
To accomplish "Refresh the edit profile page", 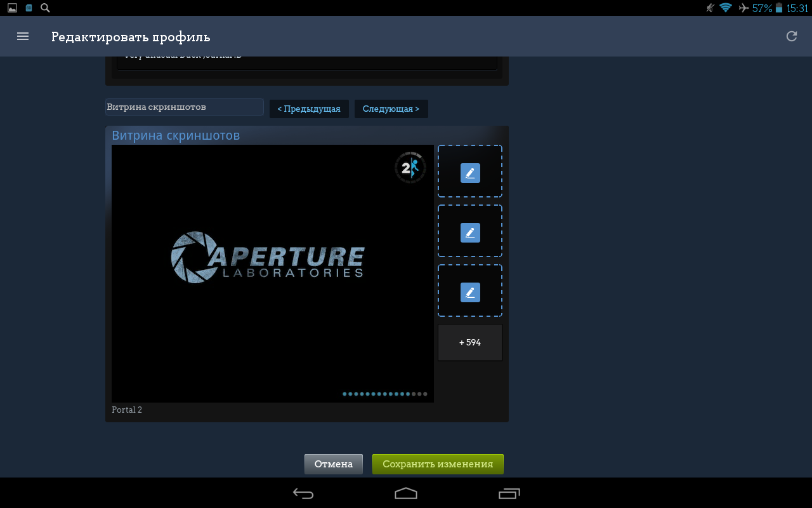I will [x=792, y=36].
